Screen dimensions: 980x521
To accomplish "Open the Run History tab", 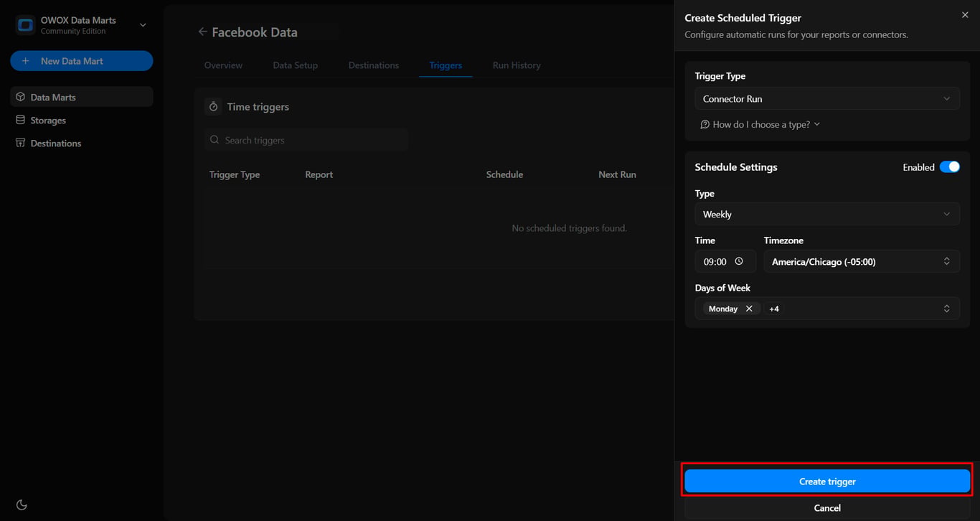I will tap(517, 65).
